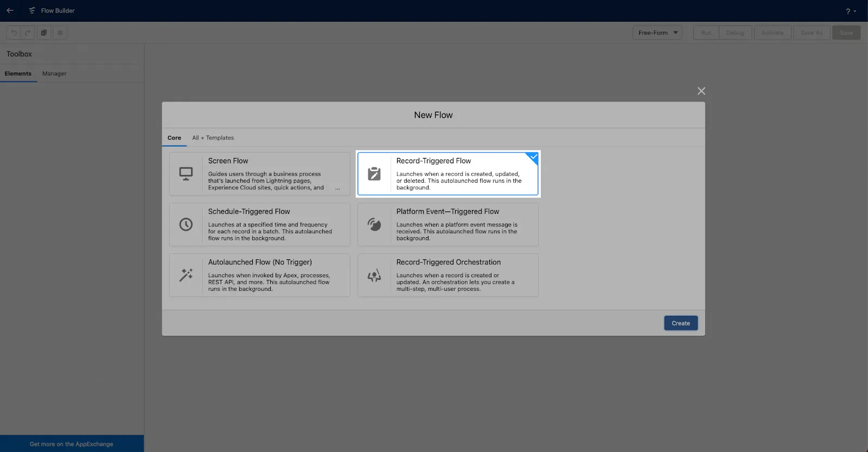Click the Save As button
This screenshot has width=868, height=452.
click(x=812, y=33)
